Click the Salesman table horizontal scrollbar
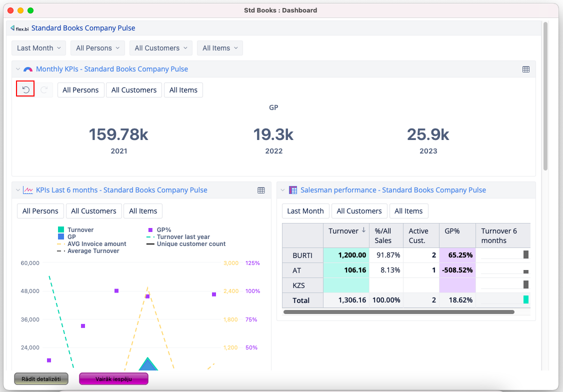 click(x=398, y=312)
